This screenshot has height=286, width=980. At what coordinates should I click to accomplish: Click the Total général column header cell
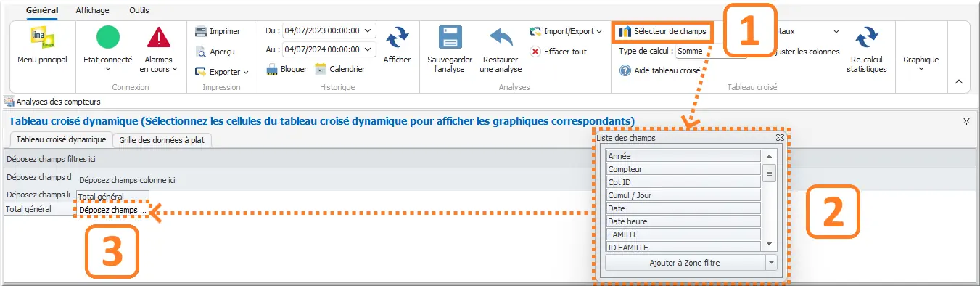click(112, 196)
